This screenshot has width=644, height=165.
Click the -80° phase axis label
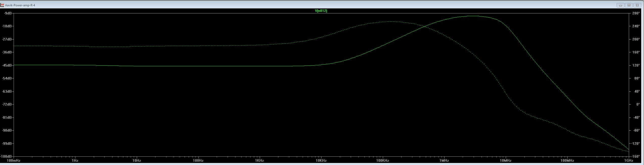pyautogui.click(x=636, y=130)
